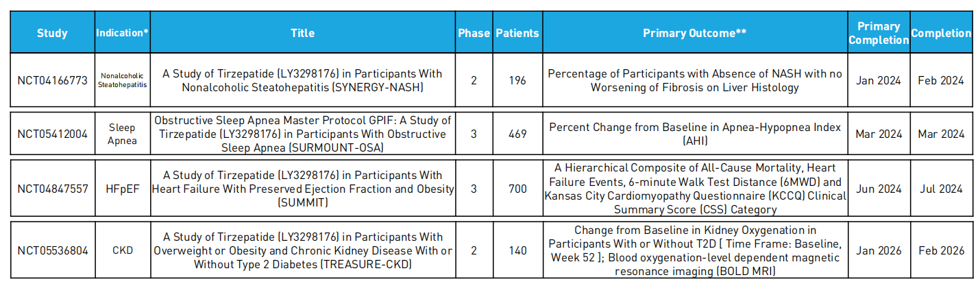980x284 pixels.
Task: Select the Patients column header
Action: point(517,33)
